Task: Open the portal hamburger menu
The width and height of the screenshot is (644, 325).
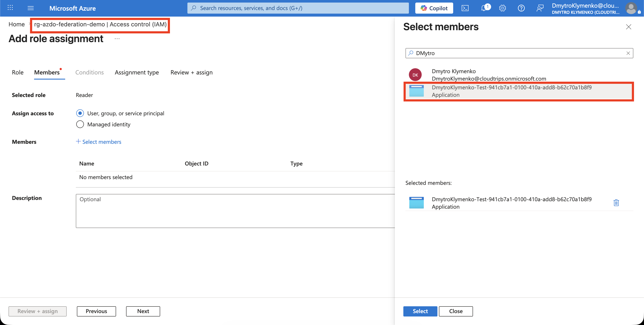Action: [31, 8]
